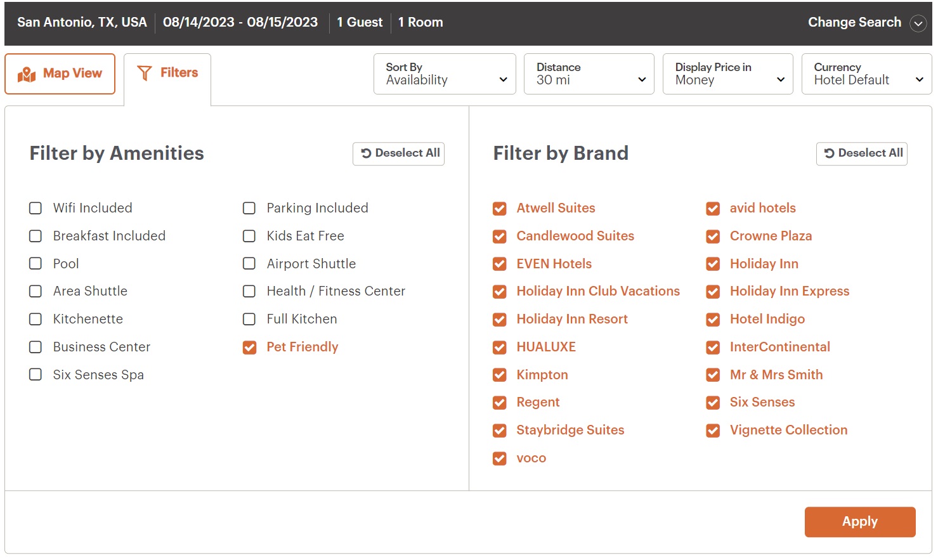Tick the Business Center checkbox
The image size is (938, 560).
(36, 347)
